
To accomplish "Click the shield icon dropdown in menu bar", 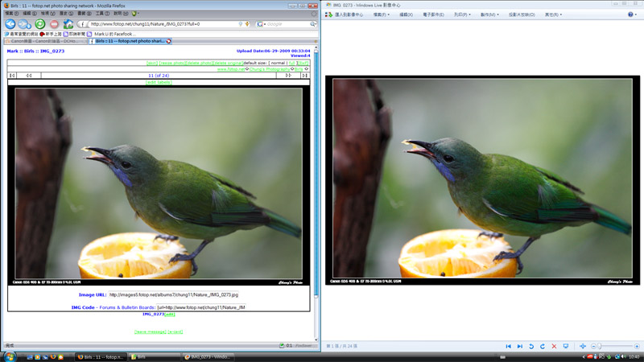I will 135,14.
